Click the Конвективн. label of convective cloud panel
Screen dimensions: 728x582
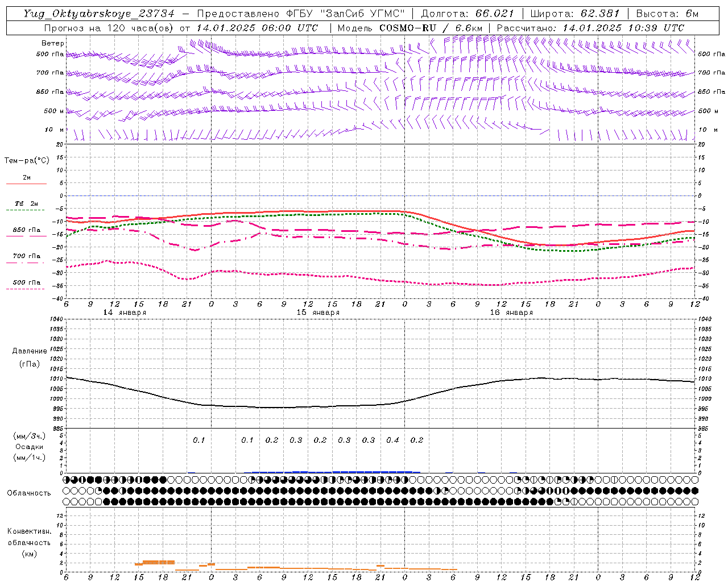(29, 531)
